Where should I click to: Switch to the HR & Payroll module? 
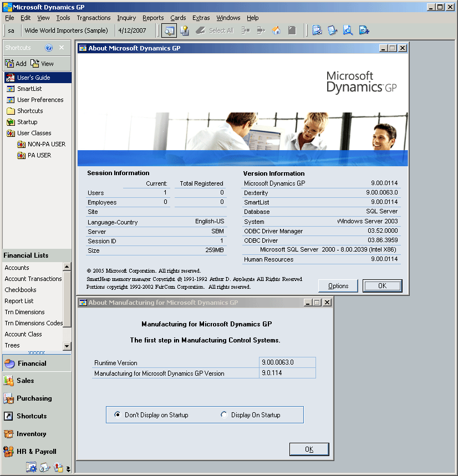(x=37, y=452)
